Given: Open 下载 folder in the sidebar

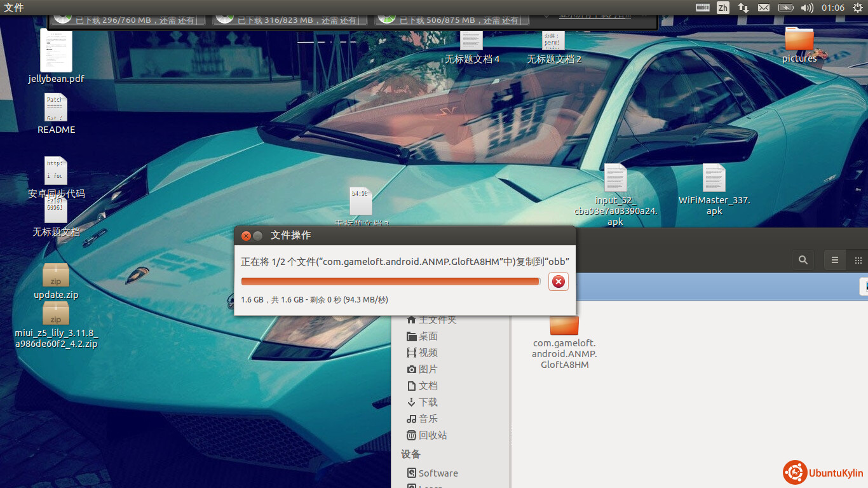Looking at the screenshot, I should (428, 402).
